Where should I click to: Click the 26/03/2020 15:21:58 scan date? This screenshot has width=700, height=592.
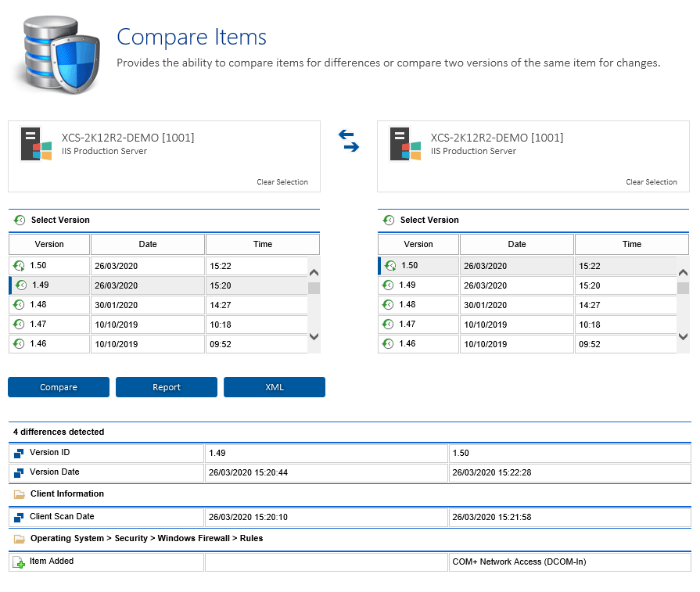492,518
